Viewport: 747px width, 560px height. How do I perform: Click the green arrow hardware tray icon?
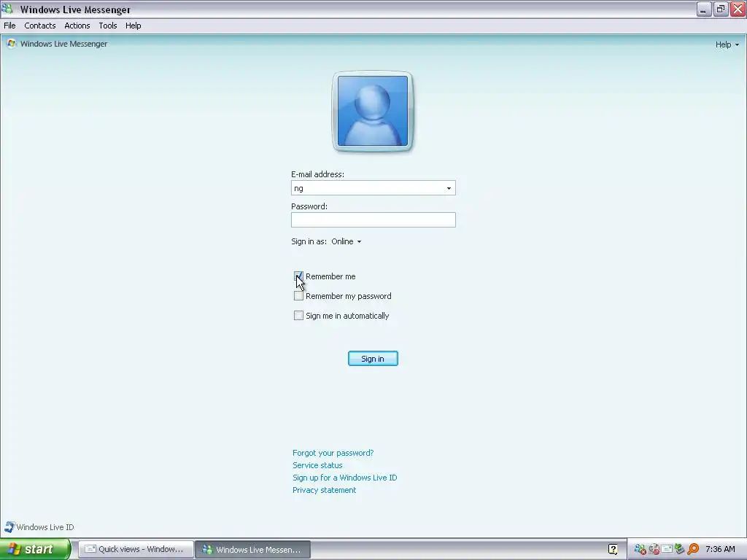point(680,550)
